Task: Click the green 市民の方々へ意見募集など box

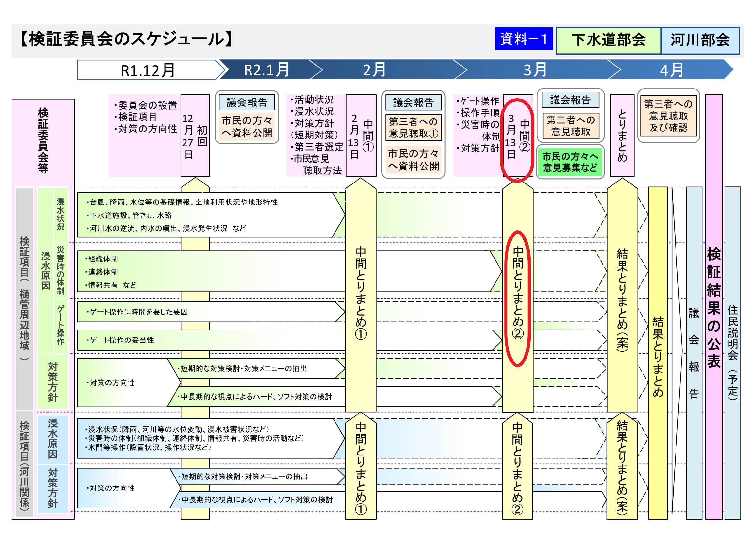Action: pyautogui.click(x=570, y=162)
